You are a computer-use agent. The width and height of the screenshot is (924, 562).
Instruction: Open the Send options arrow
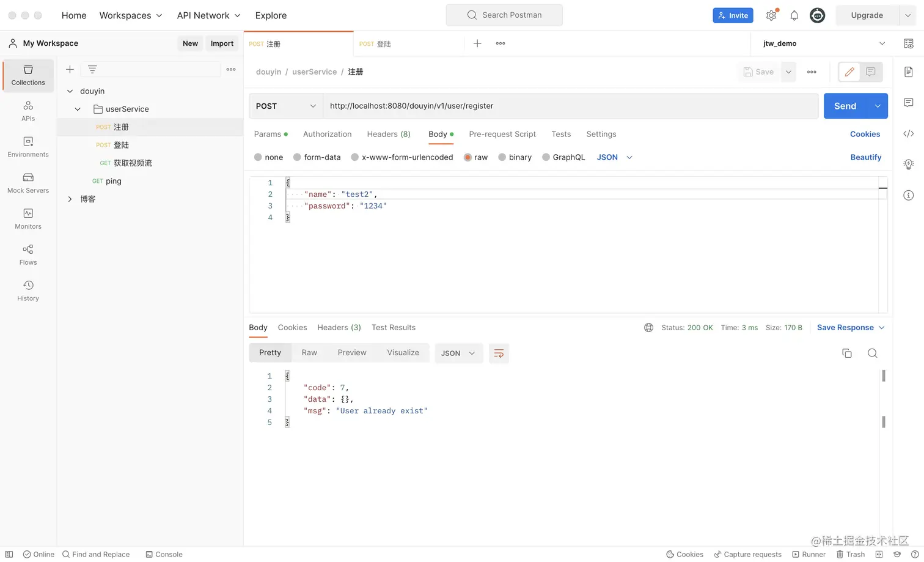pos(878,106)
